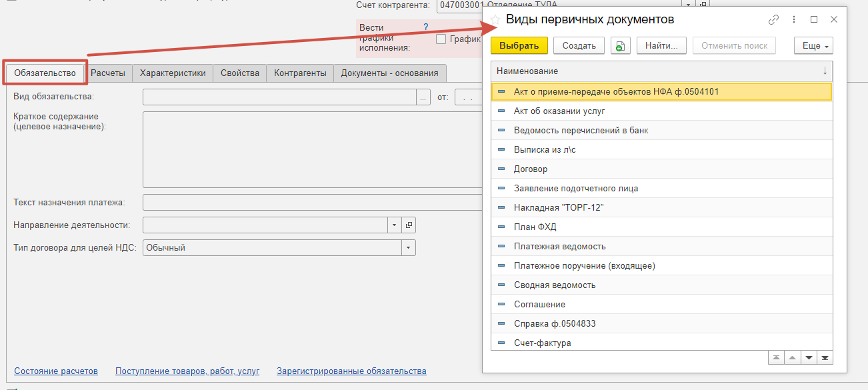This screenshot has width=868, height=390.
Task: Move one row up in the list
Action: click(792, 358)
